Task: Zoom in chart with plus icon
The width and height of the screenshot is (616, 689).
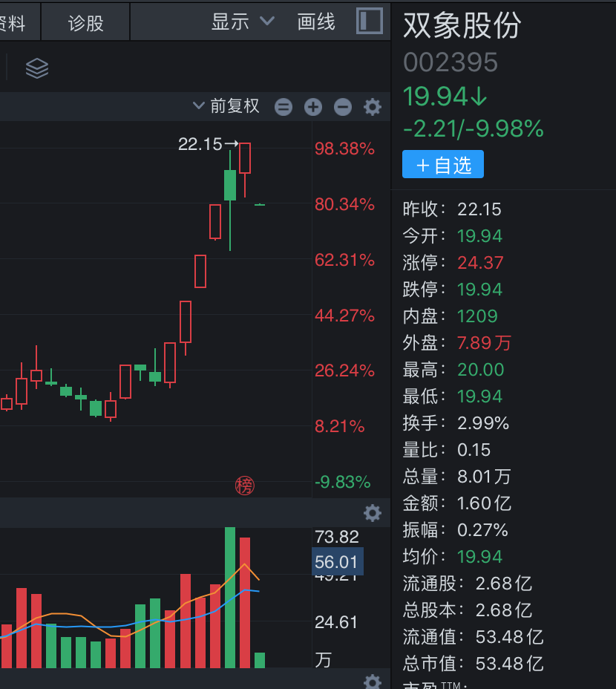Action: click(x=313, y=107)
